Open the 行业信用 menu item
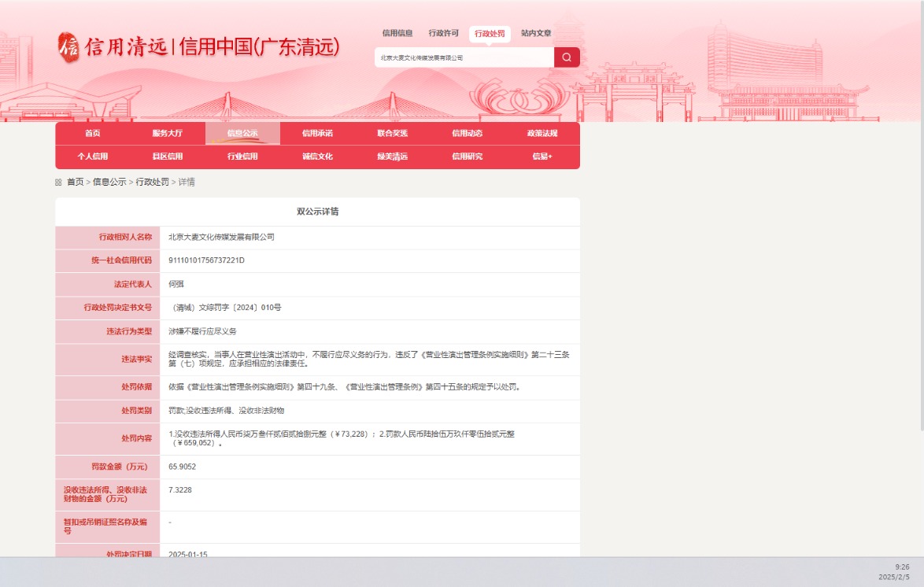 click(242, 157)
